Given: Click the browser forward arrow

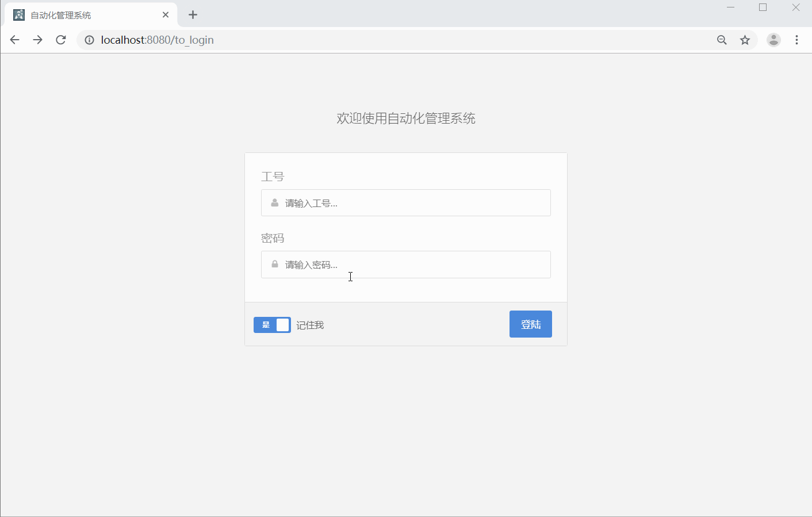Looking at the screenshot, I should pos(37,40).
